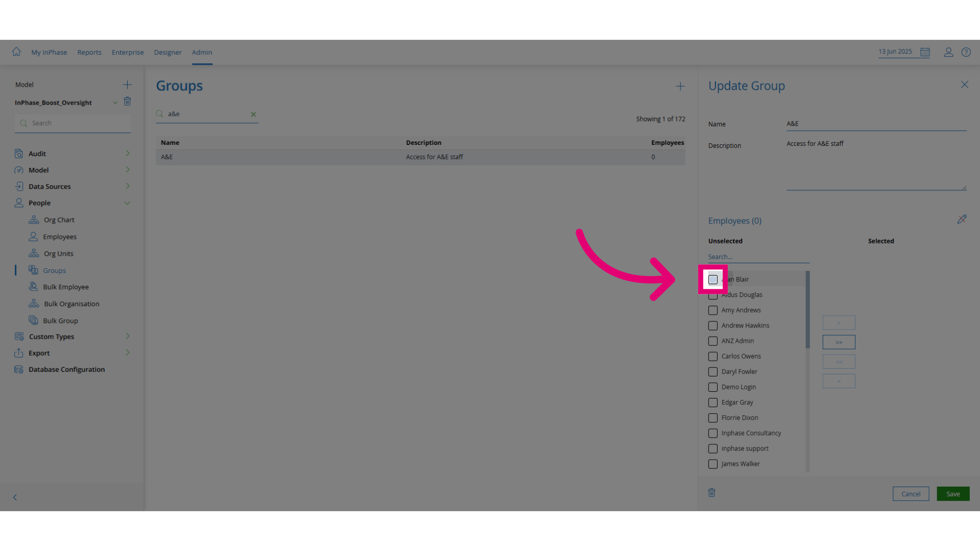Delete the InPhase_Boost_Oversight model trash icon

pyautogui.click(x=128, y=102)
